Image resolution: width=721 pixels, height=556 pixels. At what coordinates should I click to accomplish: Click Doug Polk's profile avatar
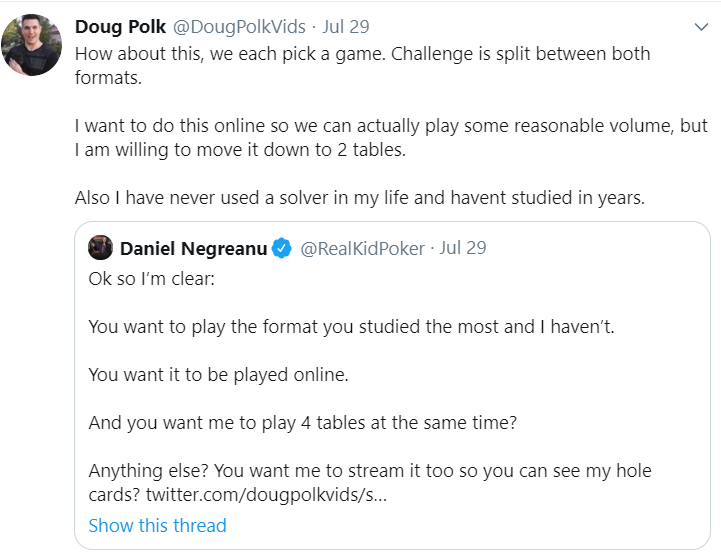click(31, 45)
